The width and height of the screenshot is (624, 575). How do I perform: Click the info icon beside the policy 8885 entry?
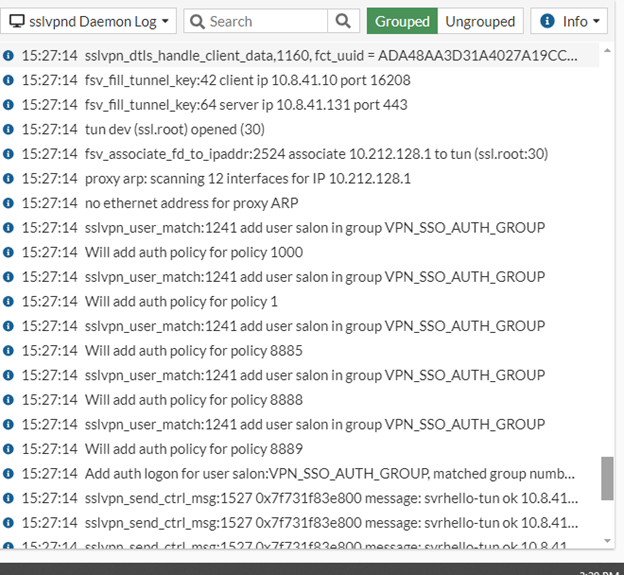[9, 351]
